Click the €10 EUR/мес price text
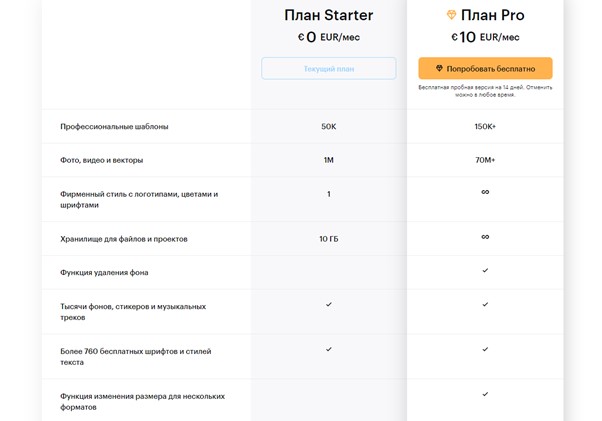The height and width of the screenshot is (421, 602). point(485,37)
